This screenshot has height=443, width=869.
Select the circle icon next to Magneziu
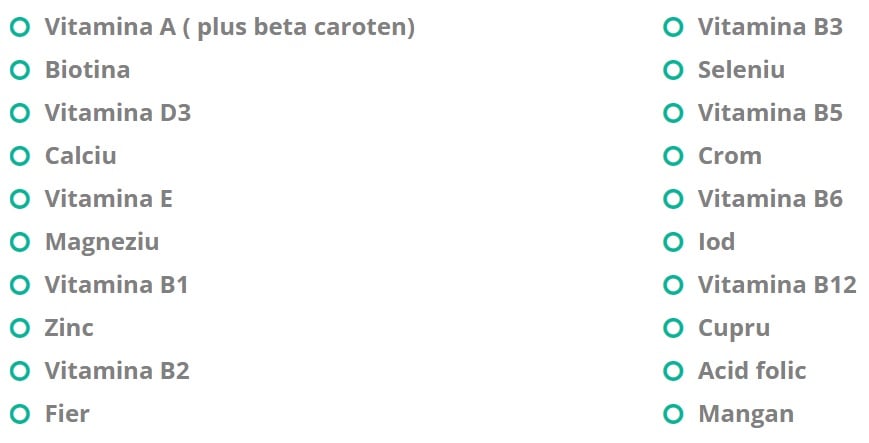(20, 242)
